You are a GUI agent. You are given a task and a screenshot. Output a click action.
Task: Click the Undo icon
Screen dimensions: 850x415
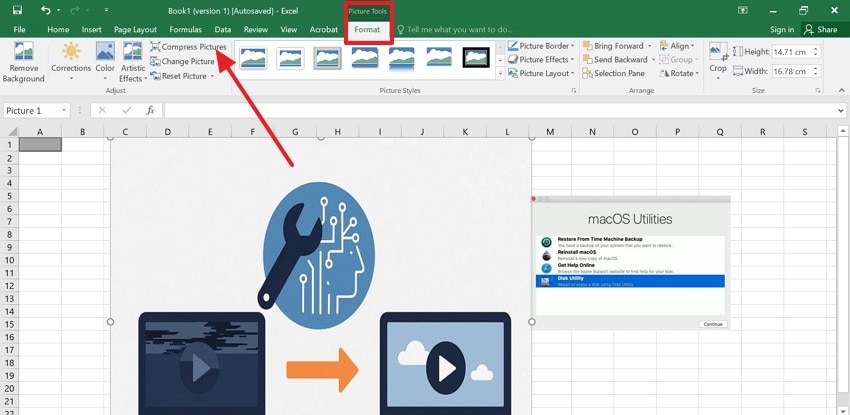(x=46, y=10)
